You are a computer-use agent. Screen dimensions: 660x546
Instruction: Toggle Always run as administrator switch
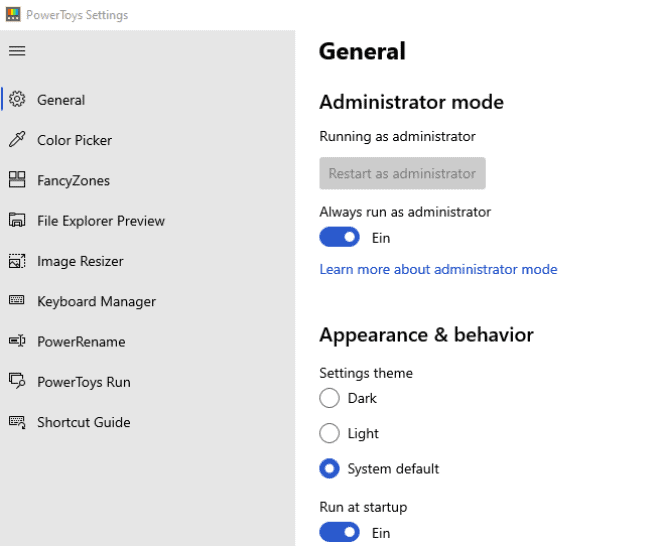339,238
